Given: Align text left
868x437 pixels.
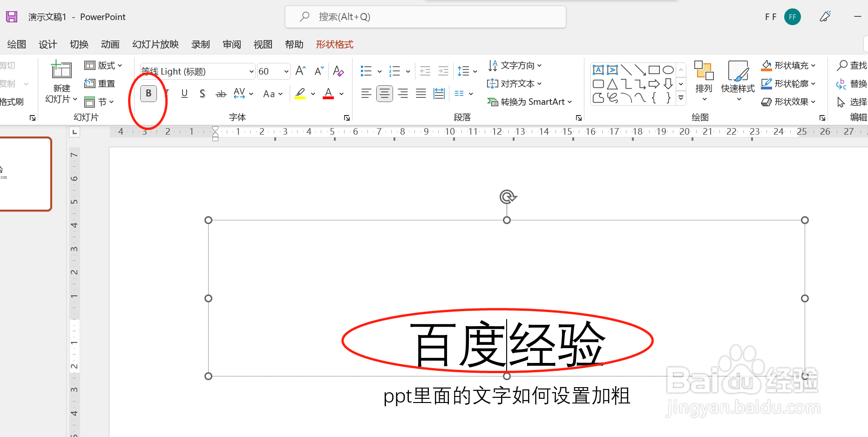Looking at the screenshot, I should (x=366, y=94).
